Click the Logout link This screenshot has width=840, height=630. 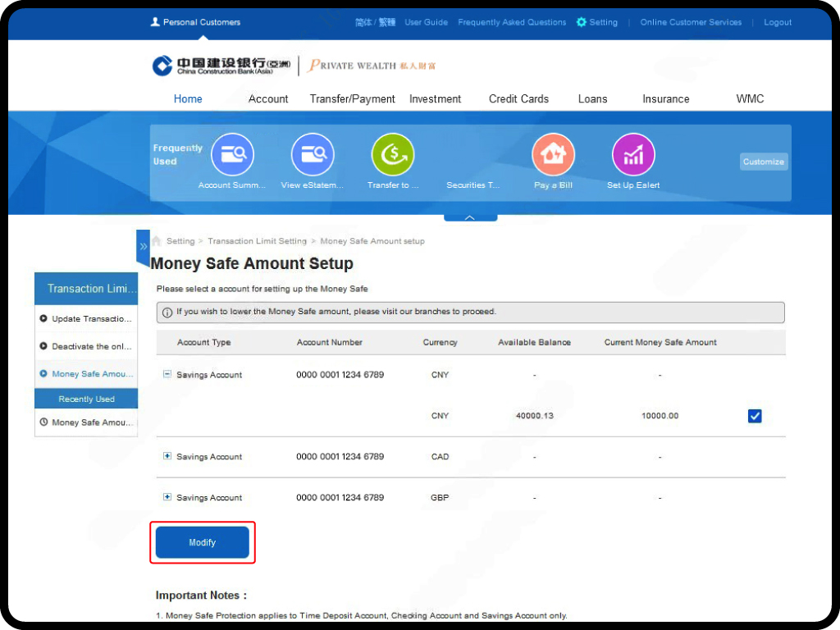tap(777, 22)
